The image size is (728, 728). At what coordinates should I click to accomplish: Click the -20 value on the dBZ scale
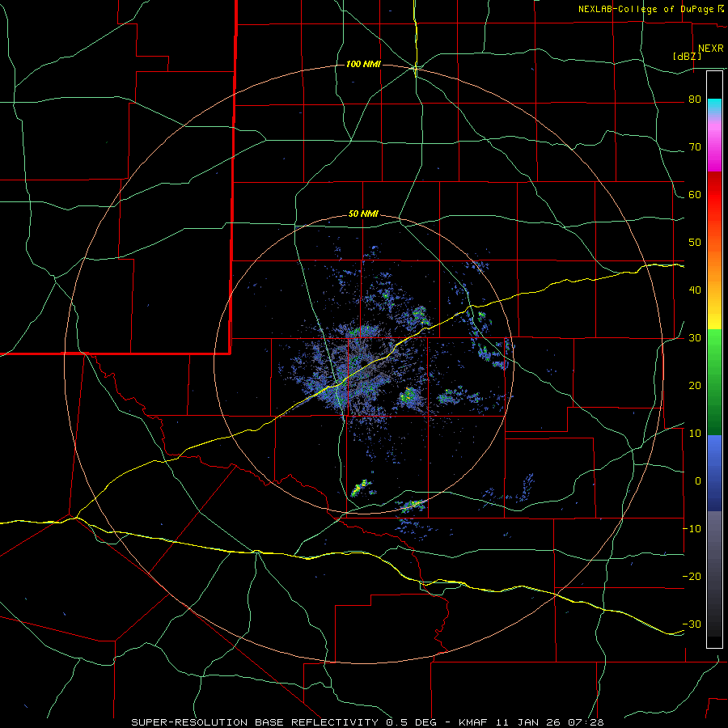tap(692, 577)
